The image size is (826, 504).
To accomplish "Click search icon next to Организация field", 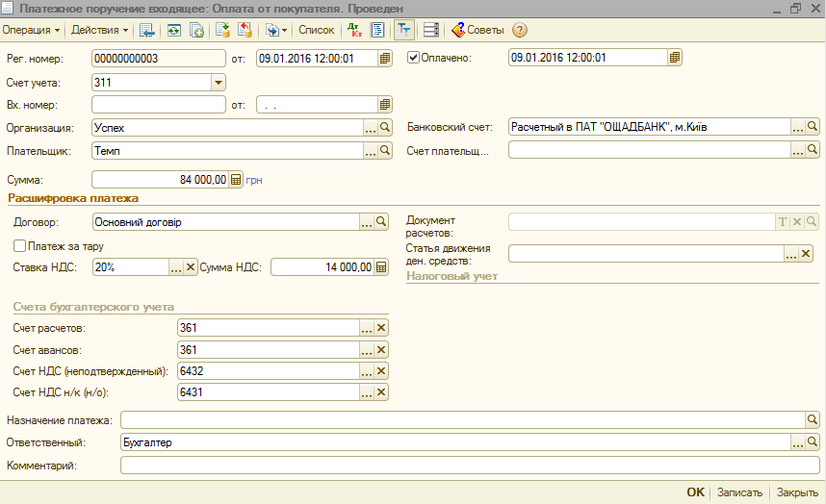I will coord(385,127).
